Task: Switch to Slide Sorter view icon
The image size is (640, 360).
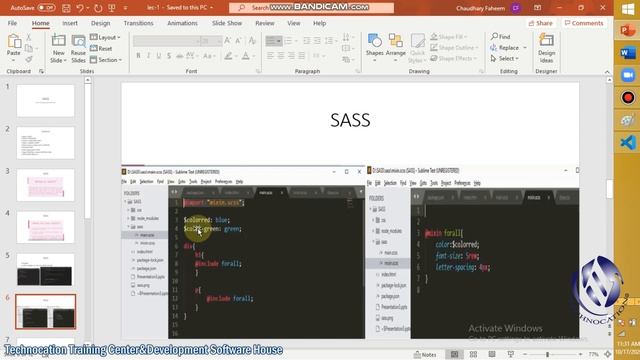Action: click(x=473, y=354)
